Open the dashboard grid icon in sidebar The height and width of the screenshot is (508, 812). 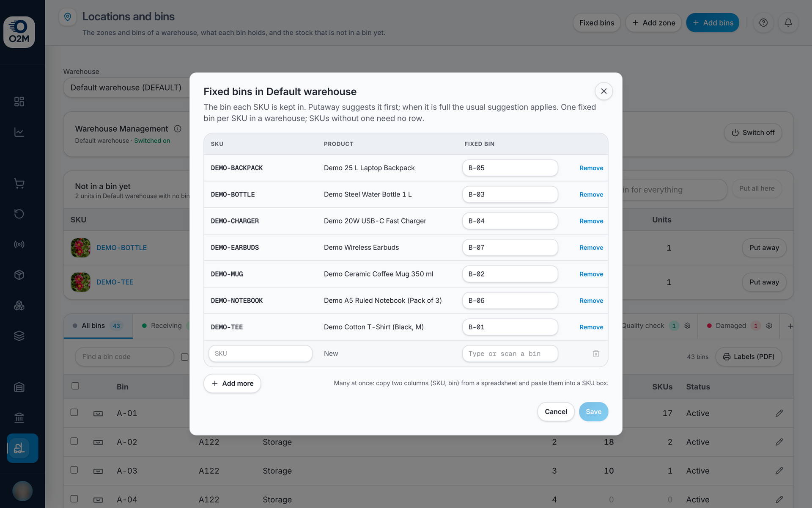[19, 102]
